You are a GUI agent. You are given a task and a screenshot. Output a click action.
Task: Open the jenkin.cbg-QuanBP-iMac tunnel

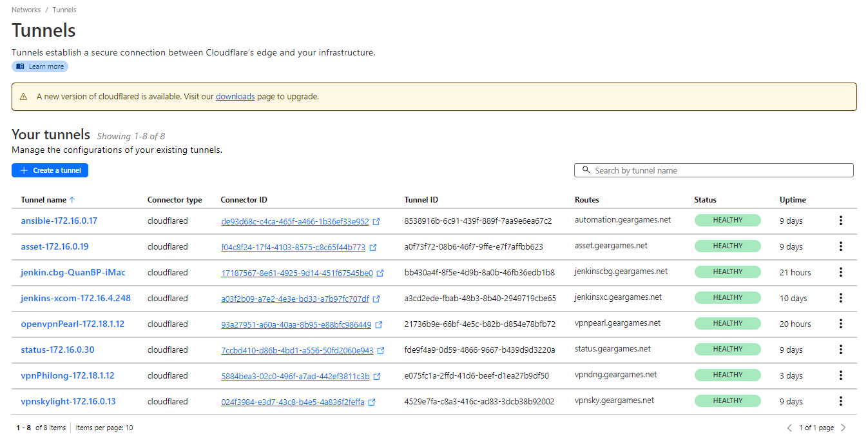tap(73, 272)
